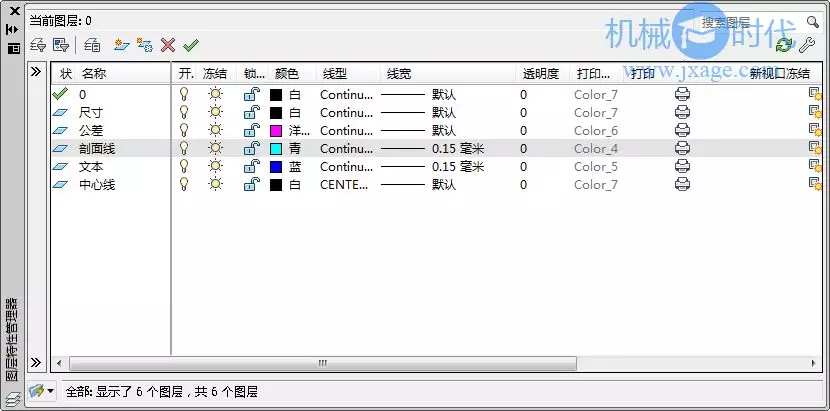
Task: Lock layer 公差 padlock icon
Action: coord(251,131)
